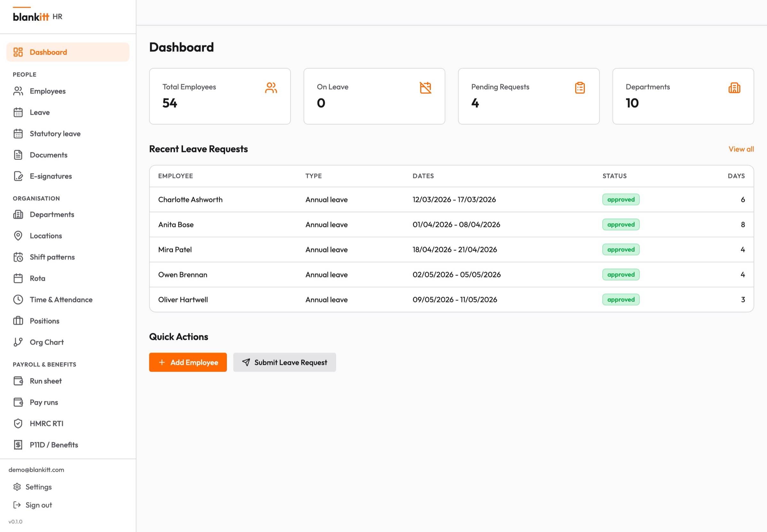The width and height of the screenshot is (767, 532).
Task: Click the Positions briefcase icon
Action: click(x=18, y=321)
